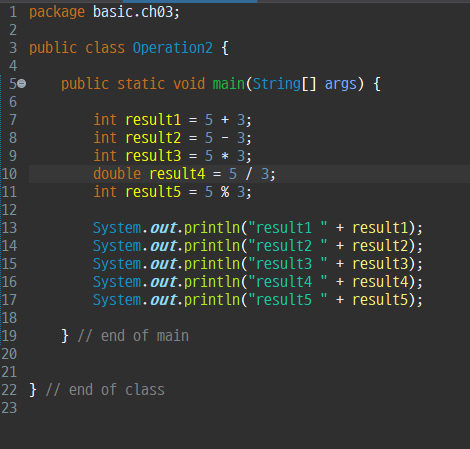Click the double keyword on line 10

[117, 174]
